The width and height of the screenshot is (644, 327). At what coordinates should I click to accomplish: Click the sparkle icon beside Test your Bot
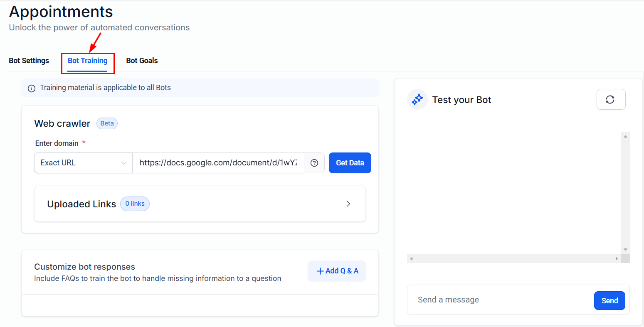[x=417, y=100]
